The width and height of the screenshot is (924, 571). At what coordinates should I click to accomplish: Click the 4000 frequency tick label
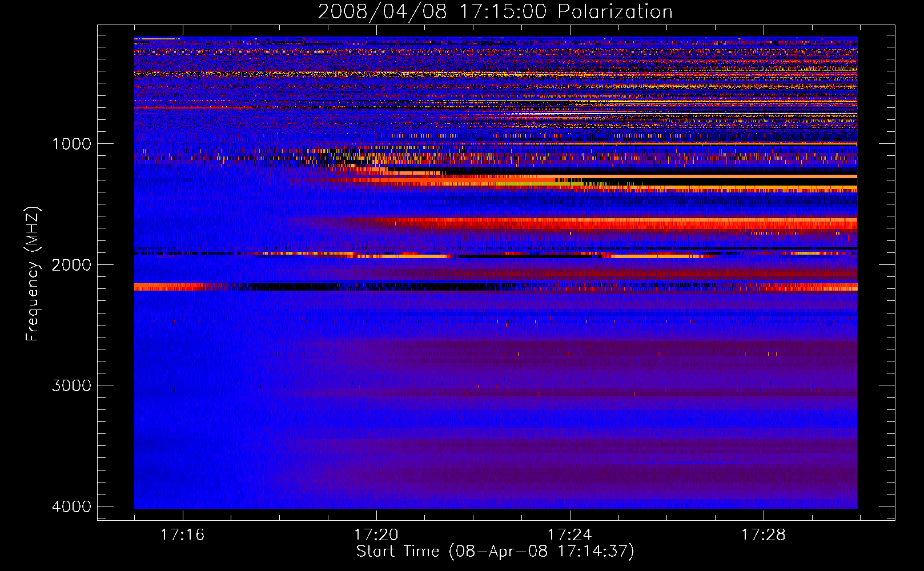[71, 506]
